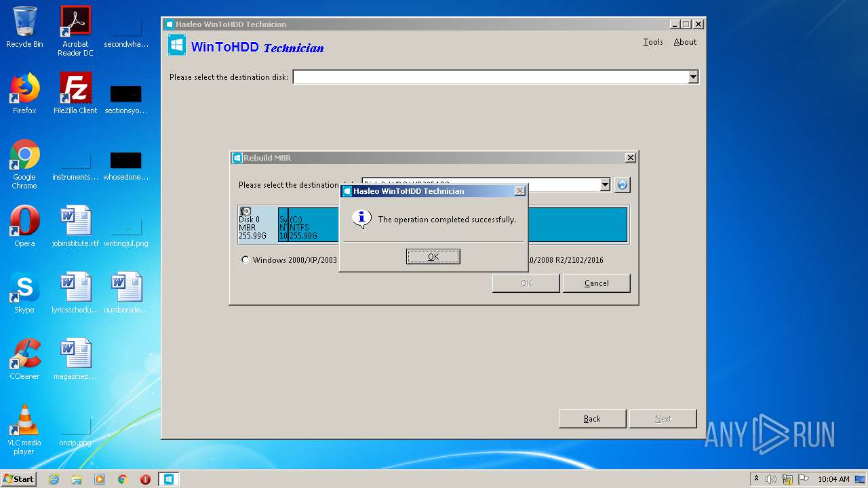Viewport: 868px width, 488px height.
Task: Select the Disk 0 MBR 255.99G block
Action: pyautogui.click(x=258, y=224)
